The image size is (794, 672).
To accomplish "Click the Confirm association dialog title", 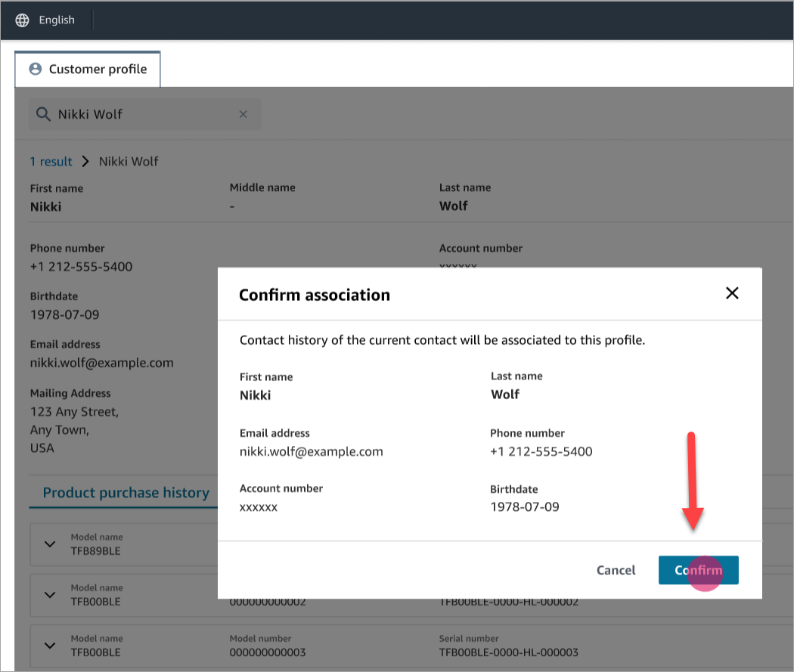I will (315, 295).
